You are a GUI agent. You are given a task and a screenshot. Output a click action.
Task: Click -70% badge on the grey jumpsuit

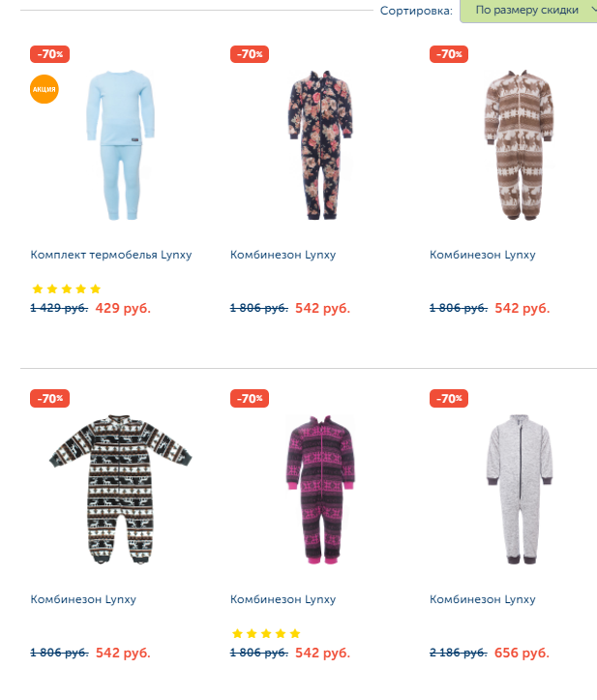tap(449, 398)
